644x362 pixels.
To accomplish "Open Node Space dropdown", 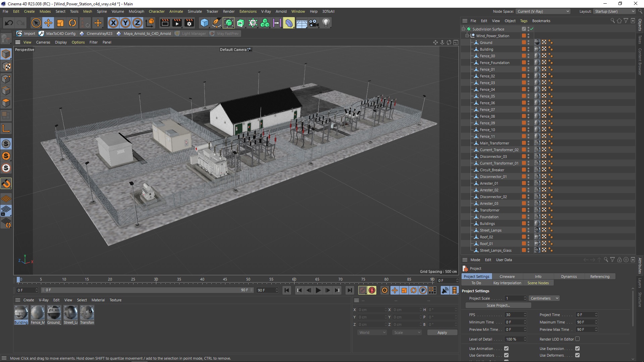I will coord(543,11).
